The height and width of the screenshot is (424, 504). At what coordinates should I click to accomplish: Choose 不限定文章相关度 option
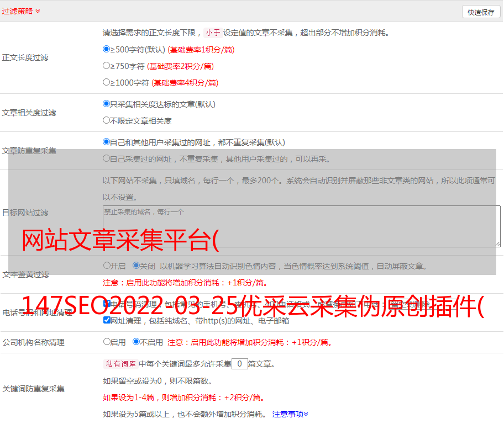[107, 120]
